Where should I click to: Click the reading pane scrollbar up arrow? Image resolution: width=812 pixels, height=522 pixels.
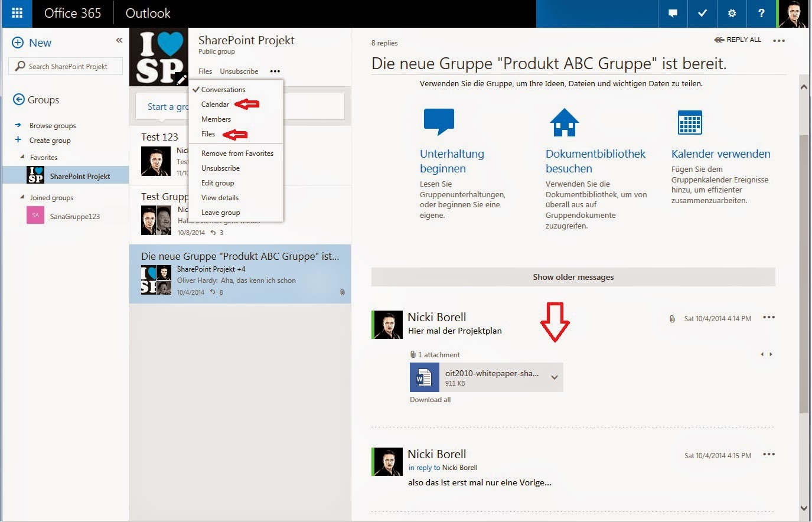pyautogui.click(x=804, y=87)
